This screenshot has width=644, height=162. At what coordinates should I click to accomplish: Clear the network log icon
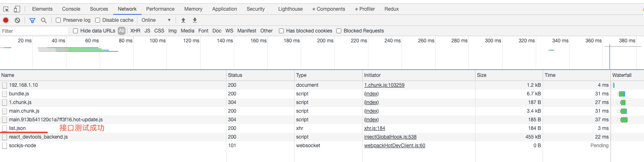click(17, 20)
